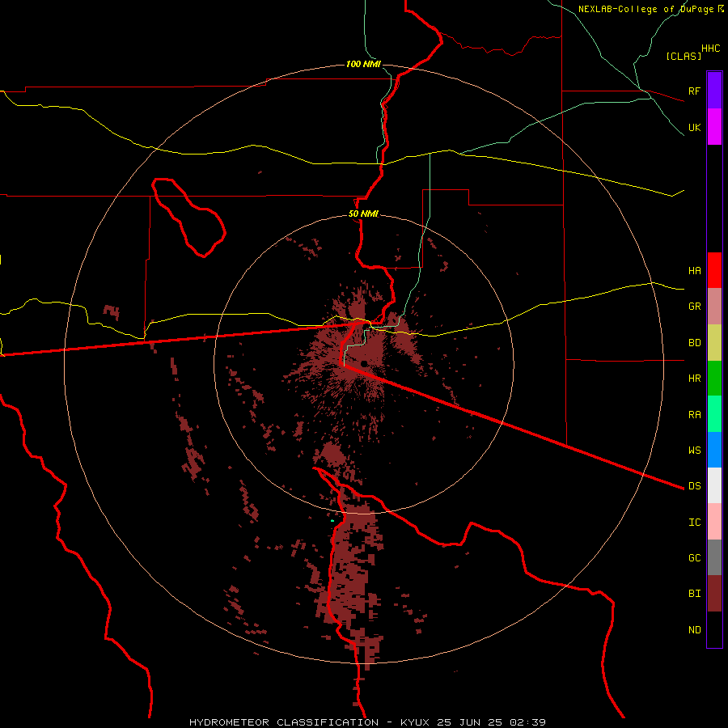Click the UK legend label
The image size is (728, 728).
pos(694,127)
